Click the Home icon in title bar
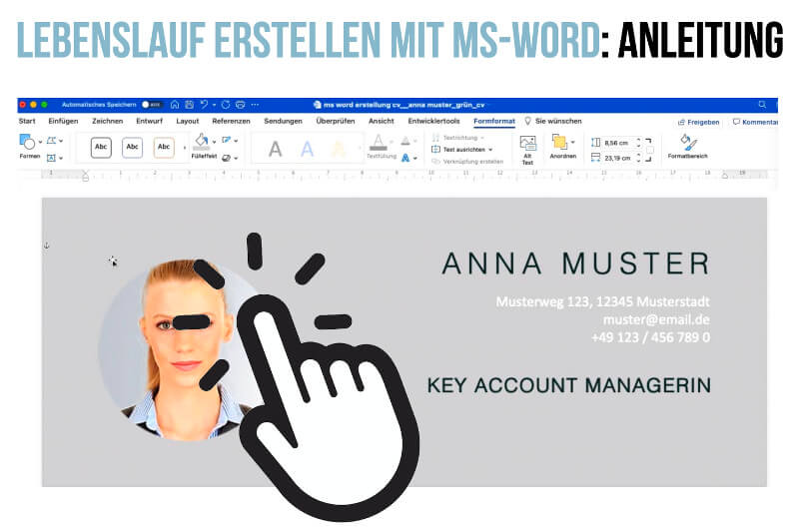The image size is (799, 532). (x=175, y=105)
